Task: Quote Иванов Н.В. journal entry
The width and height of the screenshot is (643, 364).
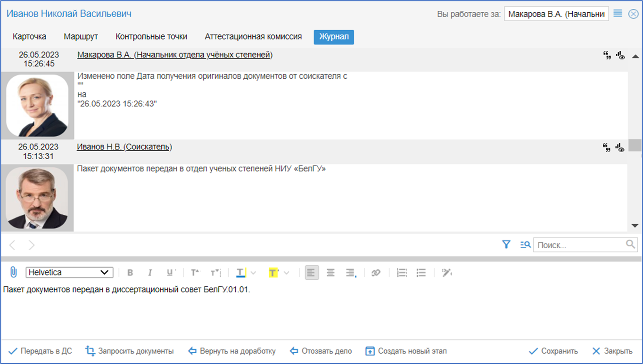Action: pos(607,147)
